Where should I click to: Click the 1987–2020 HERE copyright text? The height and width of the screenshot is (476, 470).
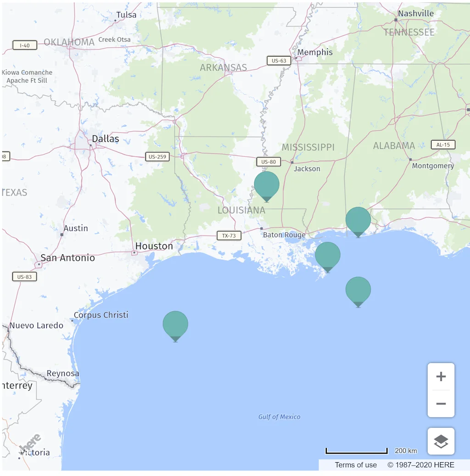tap(421, 465)
